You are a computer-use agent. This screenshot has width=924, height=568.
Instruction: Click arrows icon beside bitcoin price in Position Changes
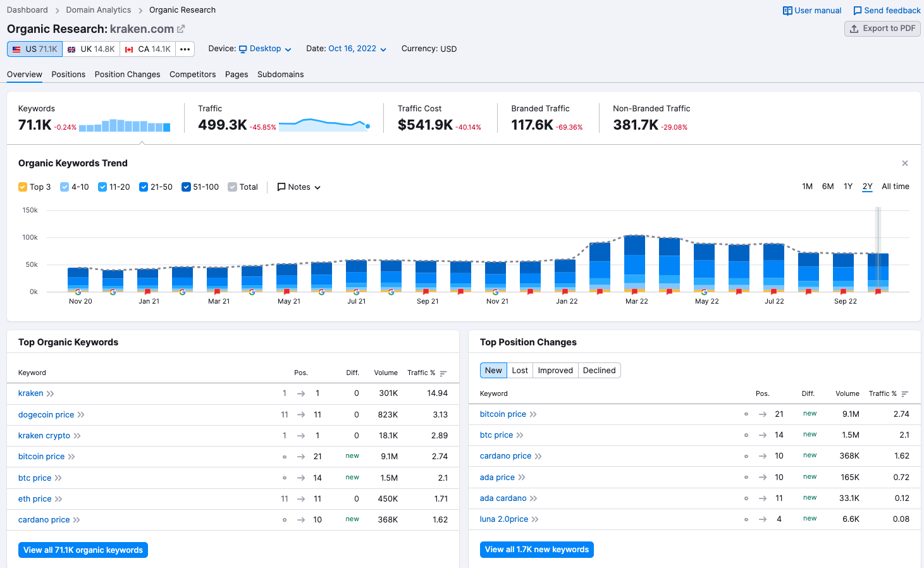click(533, 414)
